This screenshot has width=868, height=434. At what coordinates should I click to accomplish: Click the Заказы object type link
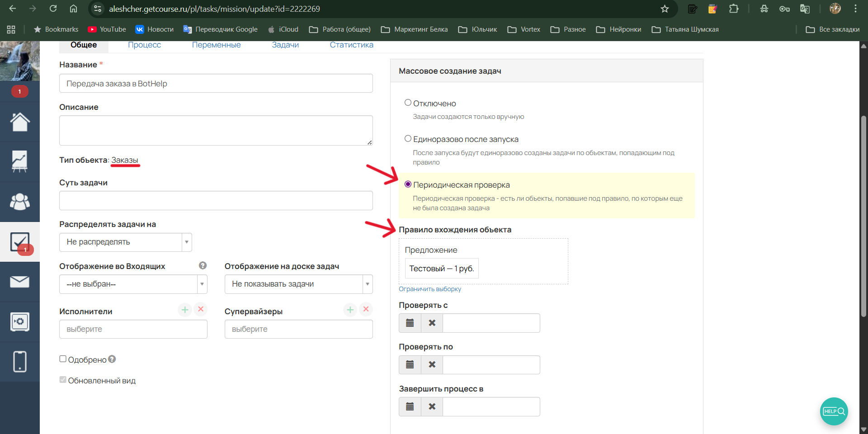point(125,160)
